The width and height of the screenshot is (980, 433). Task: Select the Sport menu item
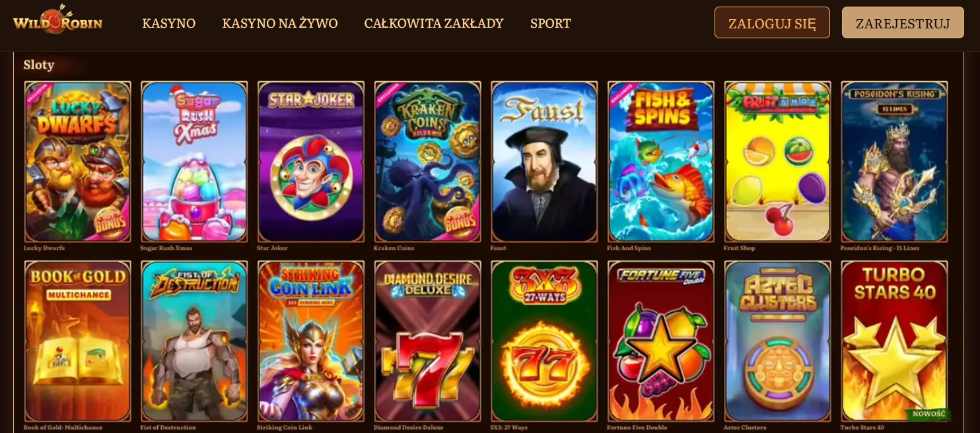coord(551,24)
